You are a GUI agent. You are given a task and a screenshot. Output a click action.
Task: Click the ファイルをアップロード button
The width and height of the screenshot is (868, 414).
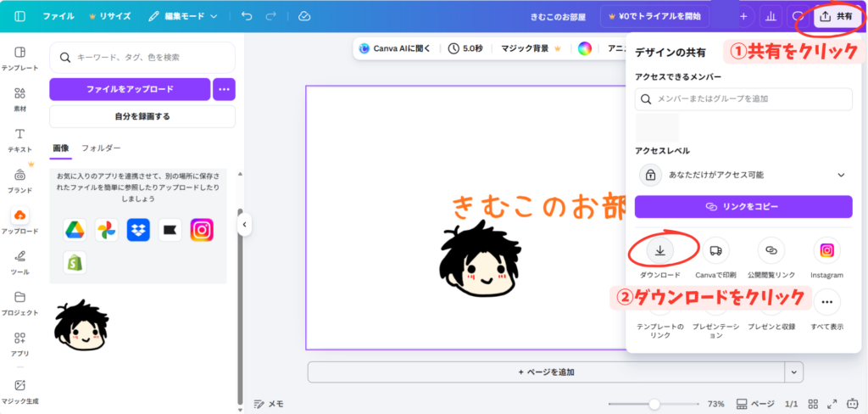coord(130,89)
